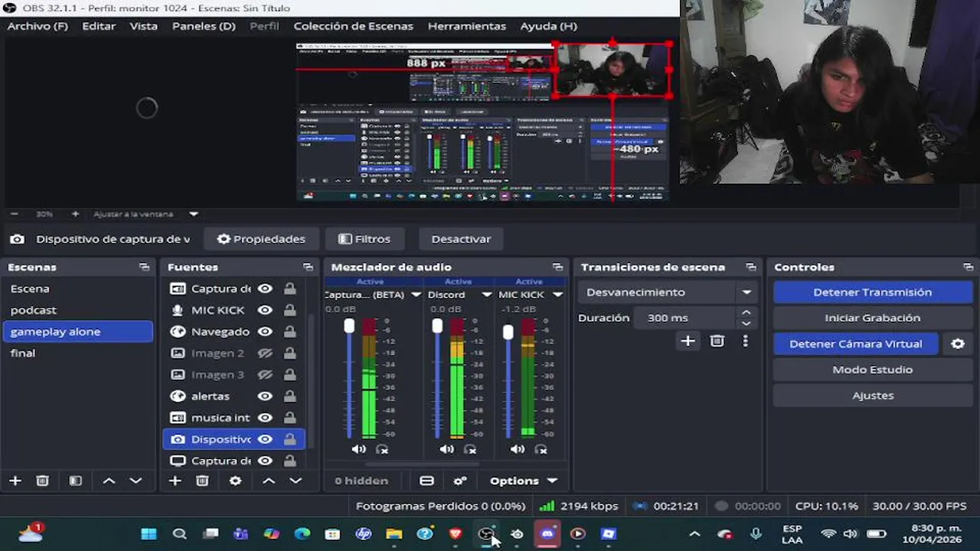Move scene up arrow in Escenas
Image resolution: width=980 pixels, height=551 pixels.
[x=109, y=481]
